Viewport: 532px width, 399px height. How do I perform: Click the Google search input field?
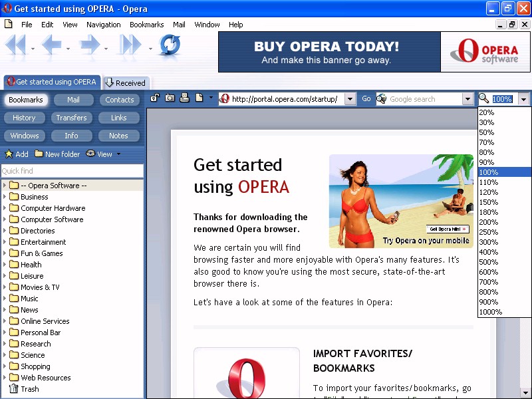pyautogui.click(x=424, y=99)
